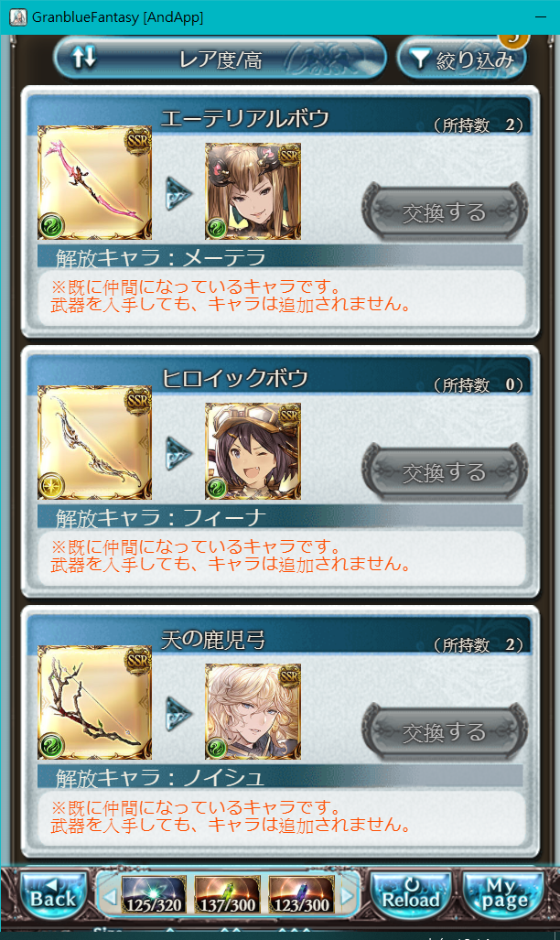
Task: Expand shortcut bar with the right arrow
Action: tap(348, 896)
